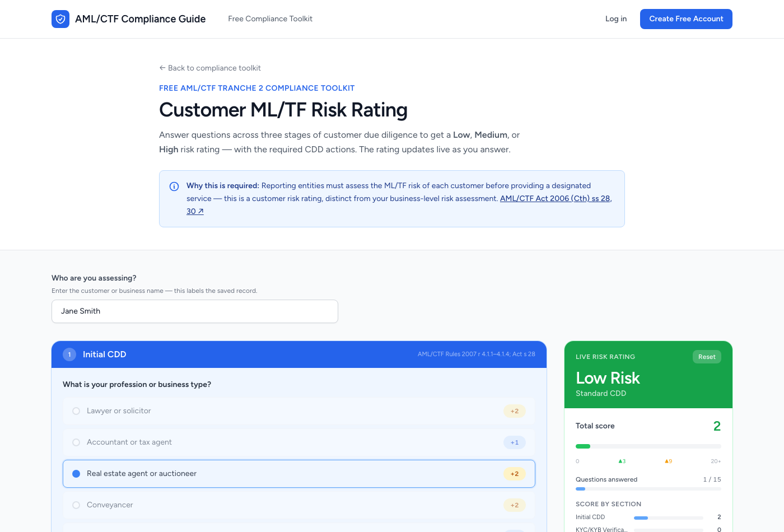The width and height of the screenshot is (784, 532).
Task: Select Real estate agent or auctioneer option
Action: pos(299,474)
